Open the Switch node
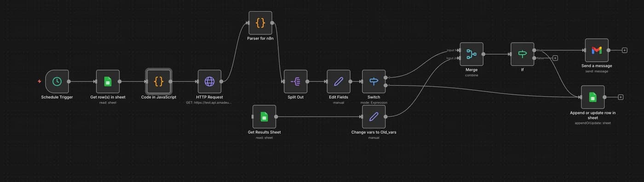Image resolution: width=644 pixels, height=182 pixels. pos(374,81)
